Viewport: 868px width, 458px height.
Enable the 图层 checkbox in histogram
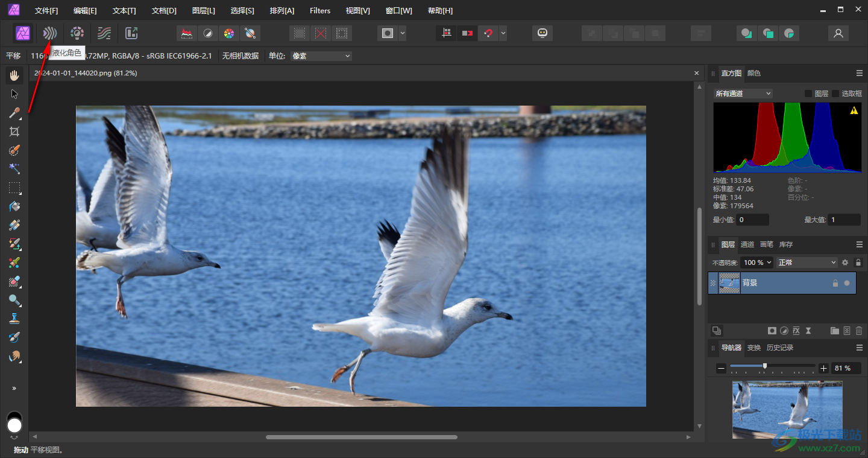[808, 94]
